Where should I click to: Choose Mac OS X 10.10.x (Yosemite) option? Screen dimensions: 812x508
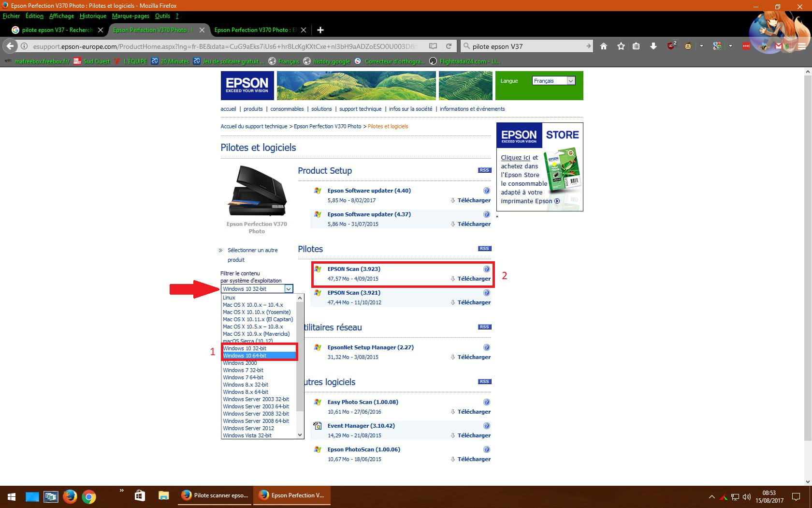259,312
